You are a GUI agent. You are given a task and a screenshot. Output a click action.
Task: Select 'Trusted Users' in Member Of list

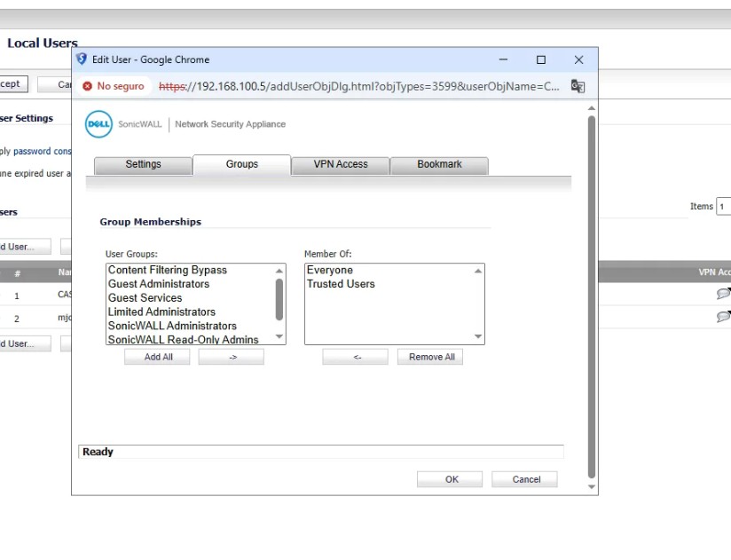point(341,284)
